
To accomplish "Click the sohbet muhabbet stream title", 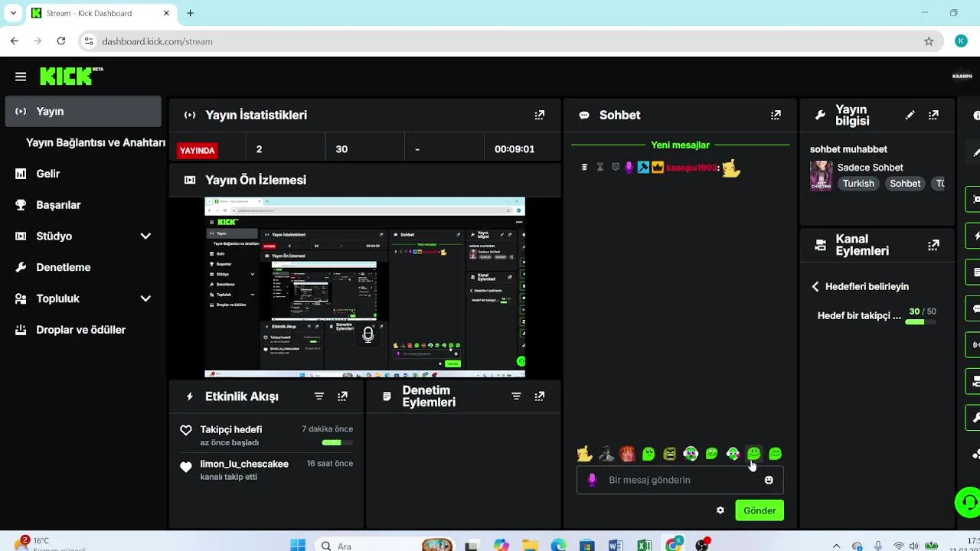I will coord(848,149).
